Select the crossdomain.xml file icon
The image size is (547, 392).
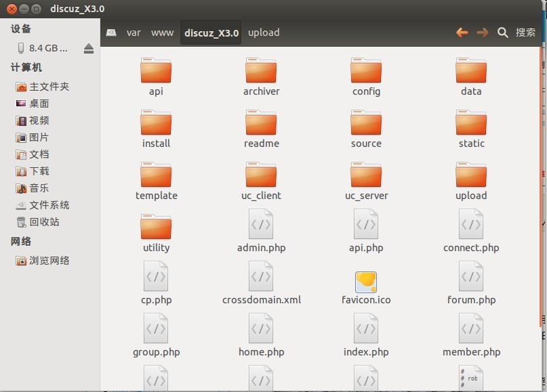(261, 276)
